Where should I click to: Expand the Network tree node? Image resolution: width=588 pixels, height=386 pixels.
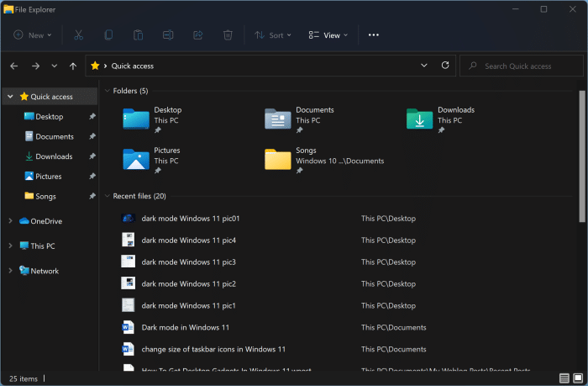[x=10, y=270]
